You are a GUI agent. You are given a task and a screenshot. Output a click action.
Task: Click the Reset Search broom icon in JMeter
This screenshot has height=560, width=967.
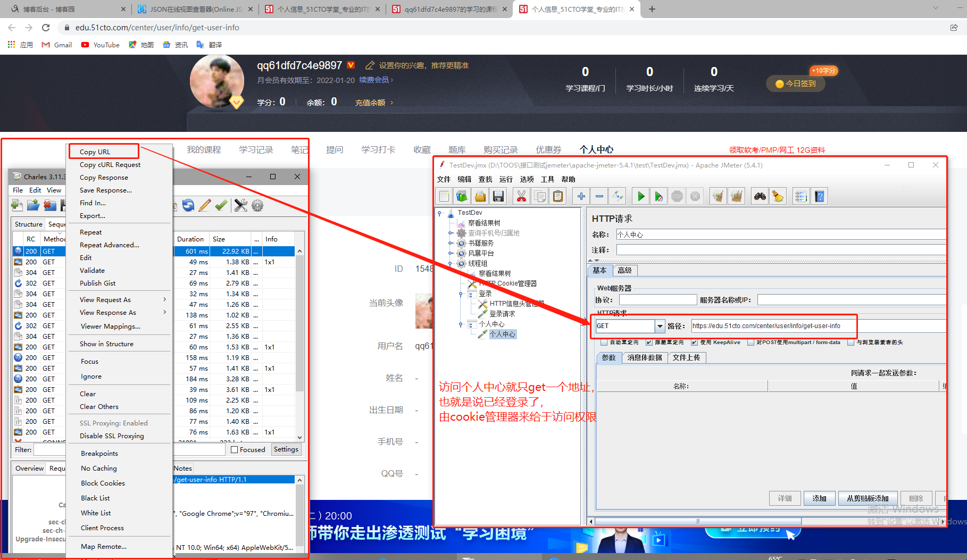click(x=778, y=197)
